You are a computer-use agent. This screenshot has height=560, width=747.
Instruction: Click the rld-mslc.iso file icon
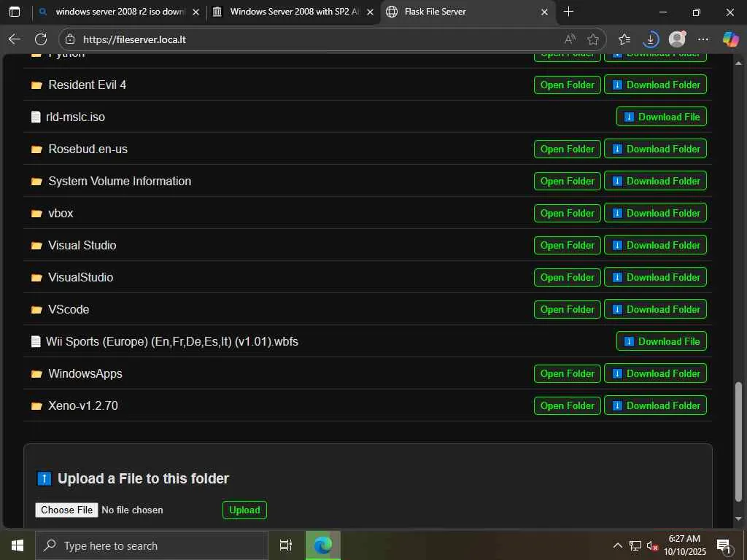tap(36, 117)
